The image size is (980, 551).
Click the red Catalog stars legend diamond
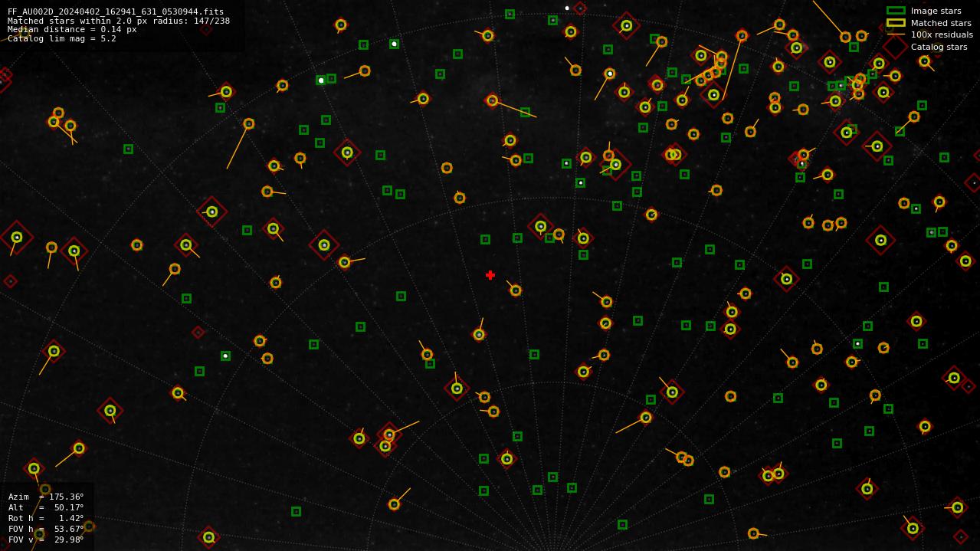point(895,46)
